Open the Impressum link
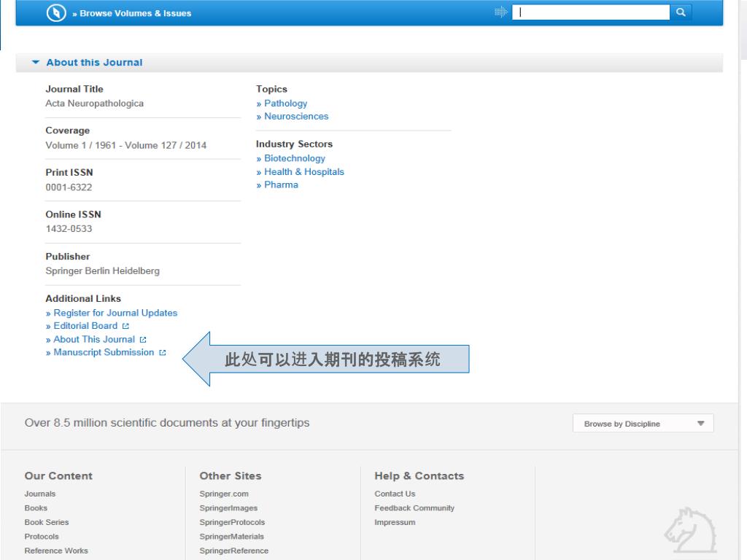Viewport: 747px width, 560px height. pos(395,522)
